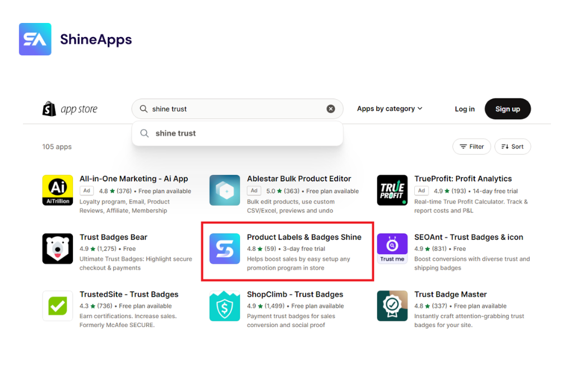Open the Ablestar Bulk Product Editor icon
The width and height of the screenshot is (574, 392).
[x=225, y=190]
